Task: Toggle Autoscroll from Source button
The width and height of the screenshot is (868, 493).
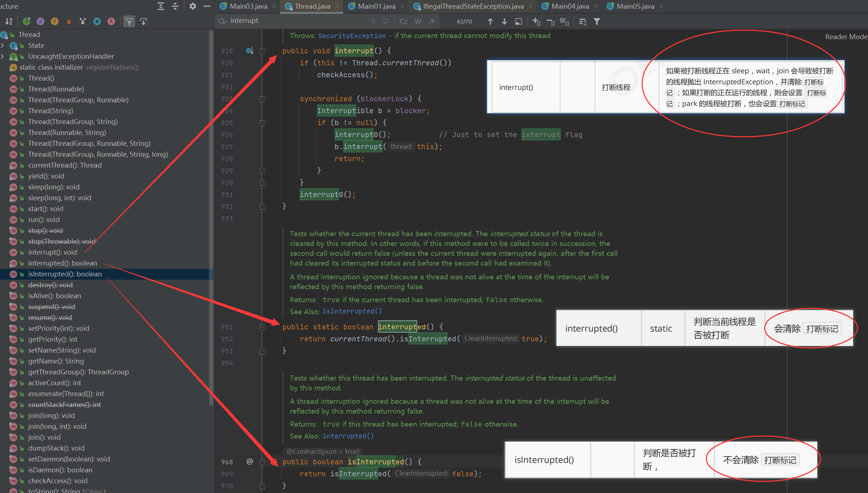Action: pyautogui.click(x=144, y=21)
